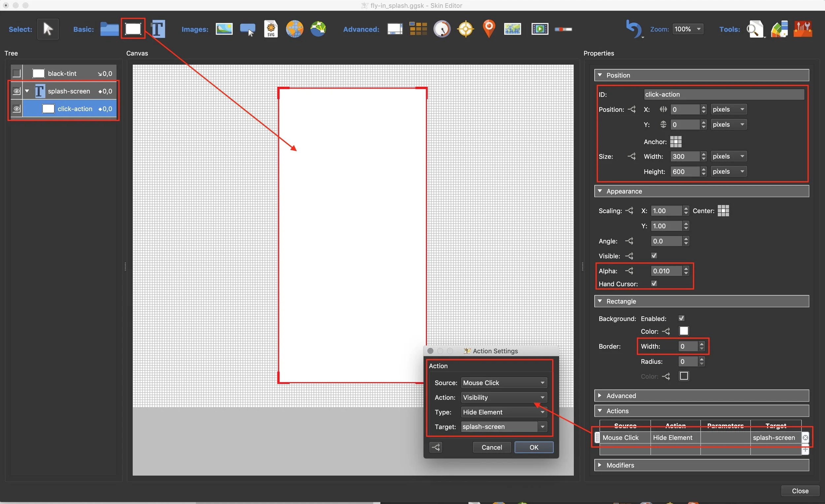The width and height of the screenshot is (825, 504).
Task: Open the Background Color white swatch
Action: (x=684, y=331)
